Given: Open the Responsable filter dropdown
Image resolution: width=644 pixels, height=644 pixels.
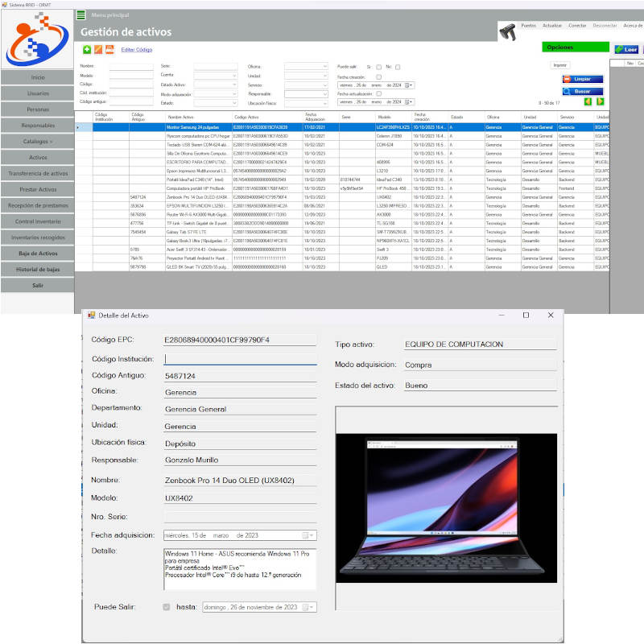Looking at the screenshot, I should point(307,94).
